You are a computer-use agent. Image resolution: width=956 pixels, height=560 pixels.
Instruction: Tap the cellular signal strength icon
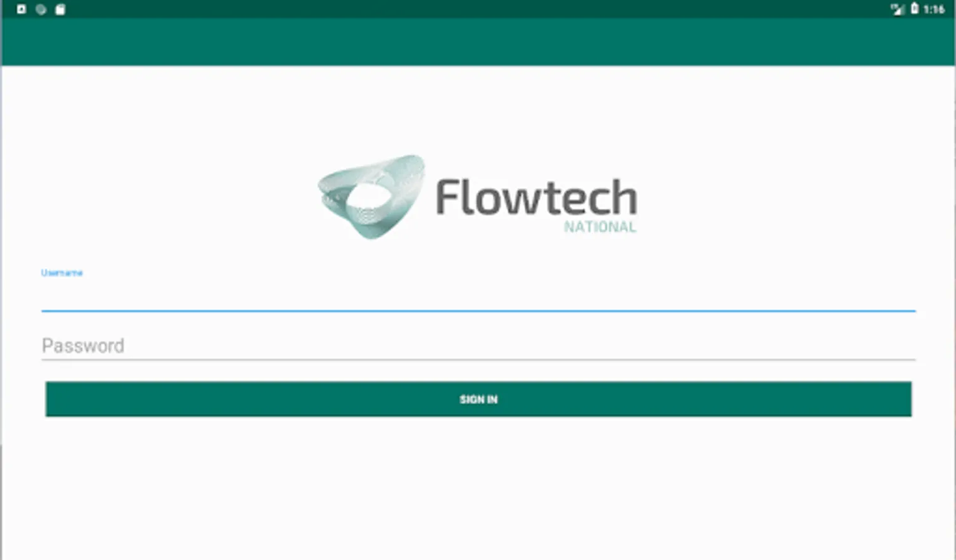click(897, 9)
